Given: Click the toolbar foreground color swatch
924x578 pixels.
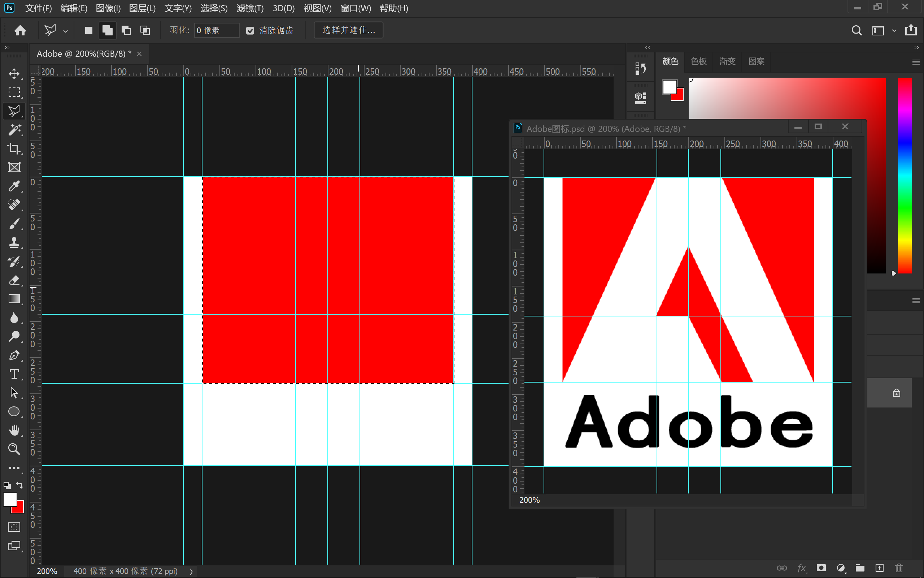Looking at the screenshot, I should click(x=10, y=500).
